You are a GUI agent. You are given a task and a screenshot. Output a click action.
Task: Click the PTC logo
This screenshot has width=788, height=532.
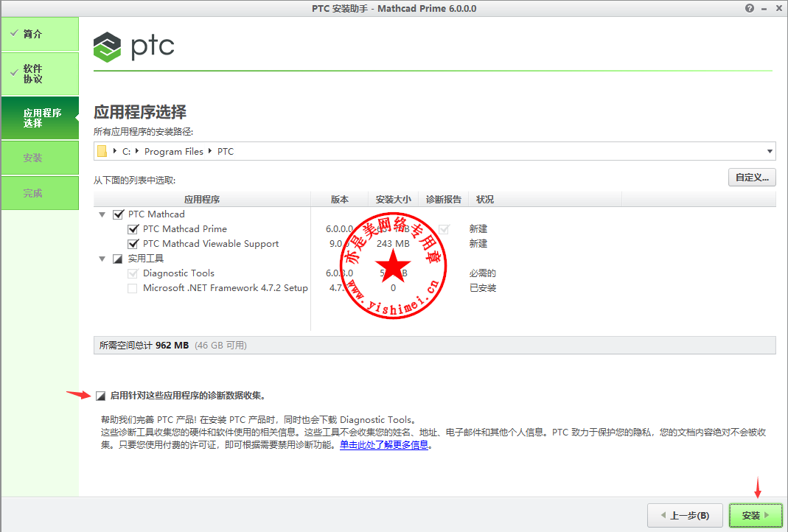[x=133, y=46]
